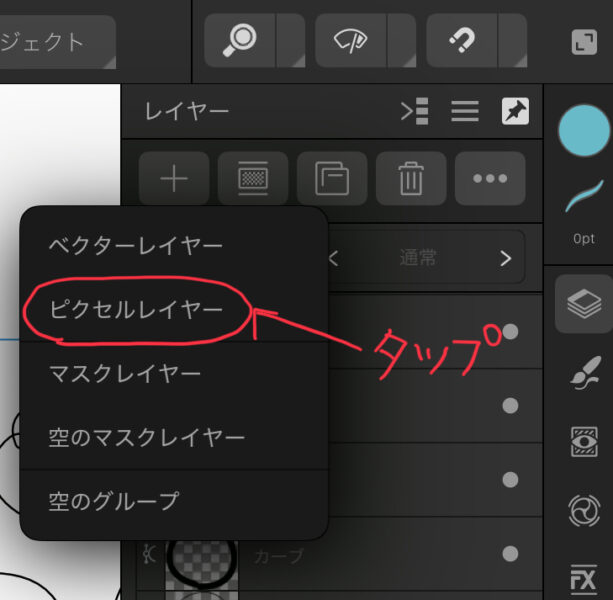Choose マスクレイヤー in the add menu
Screen dimensions: 613x600
click(124, 373)
